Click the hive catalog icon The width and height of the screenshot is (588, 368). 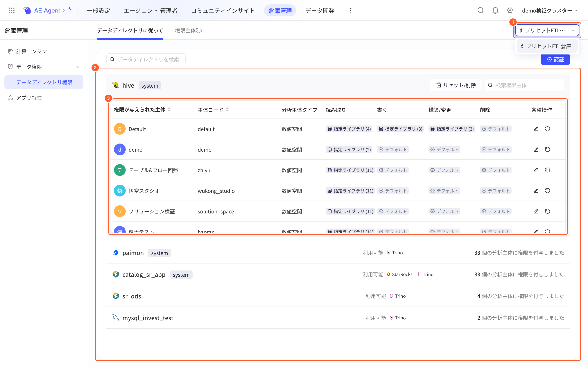coord(116,85)
